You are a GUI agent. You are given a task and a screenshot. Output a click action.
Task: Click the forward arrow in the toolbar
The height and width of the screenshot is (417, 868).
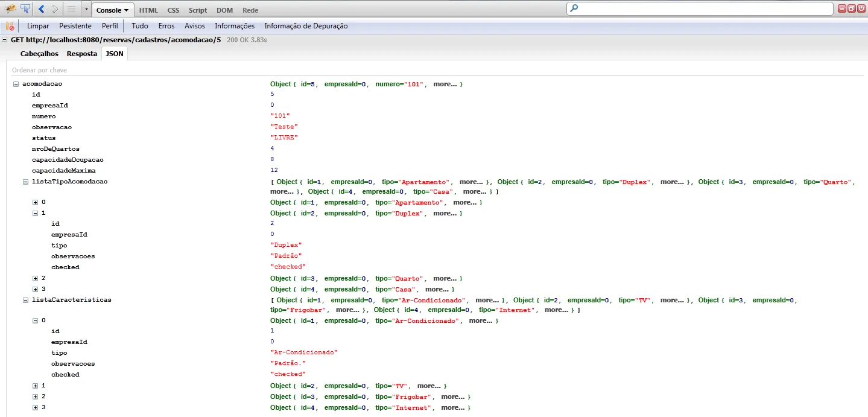(55, 9)
